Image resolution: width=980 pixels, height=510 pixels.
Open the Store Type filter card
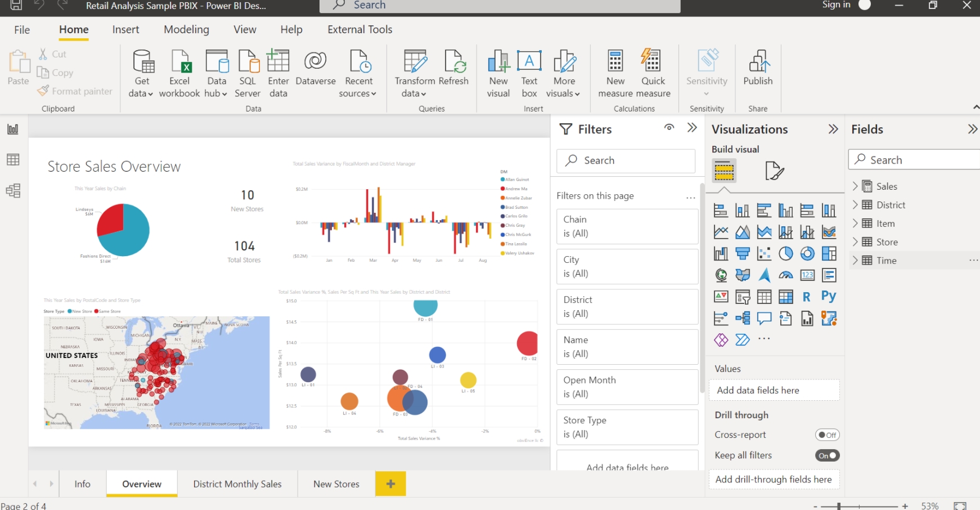click(627, 427)
